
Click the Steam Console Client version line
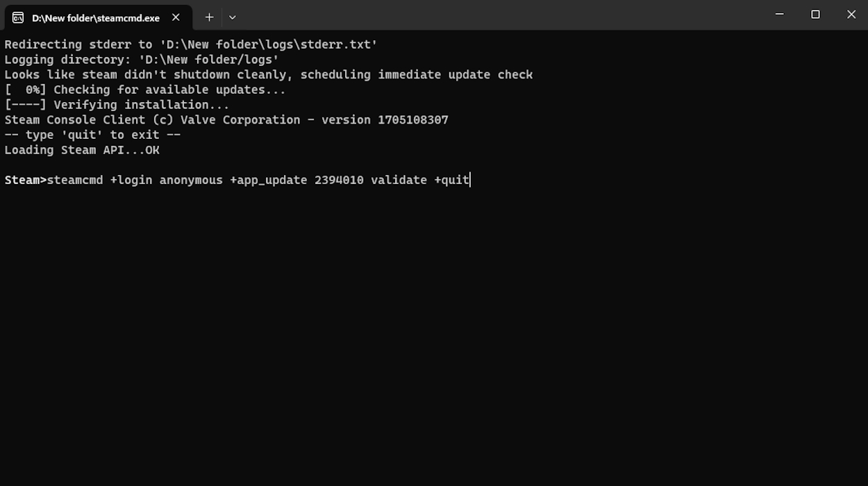point(226,120)
